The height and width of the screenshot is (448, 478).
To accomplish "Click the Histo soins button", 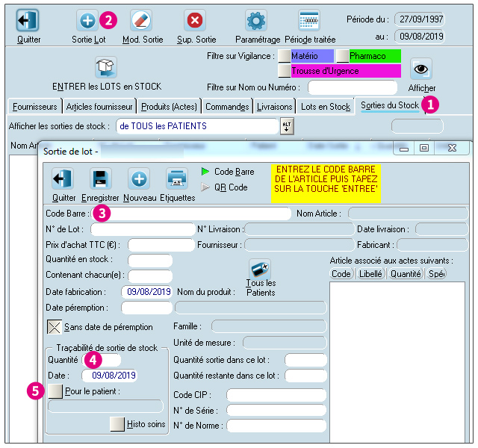I will click(x=117, y=424).
